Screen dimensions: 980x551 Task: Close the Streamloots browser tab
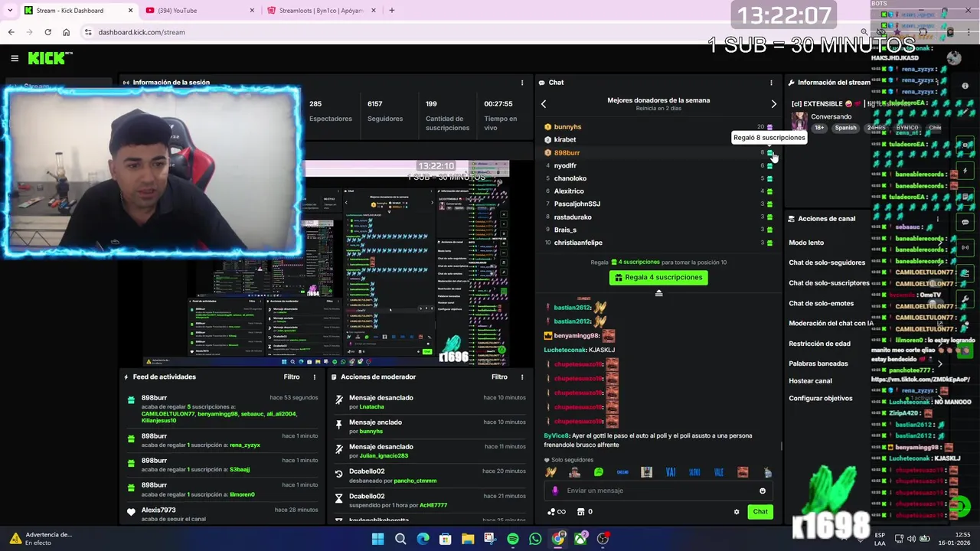pyautogui.click(x=374, y=11)
